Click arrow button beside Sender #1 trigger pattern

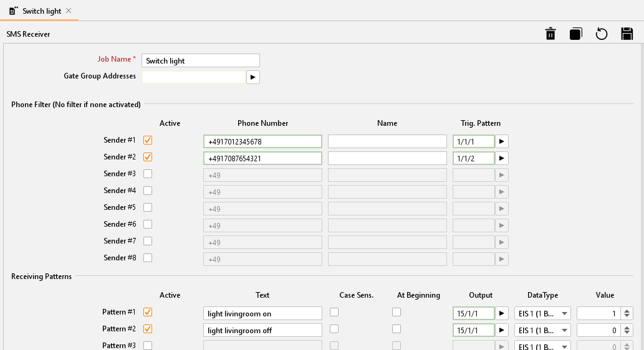(502, 141)
